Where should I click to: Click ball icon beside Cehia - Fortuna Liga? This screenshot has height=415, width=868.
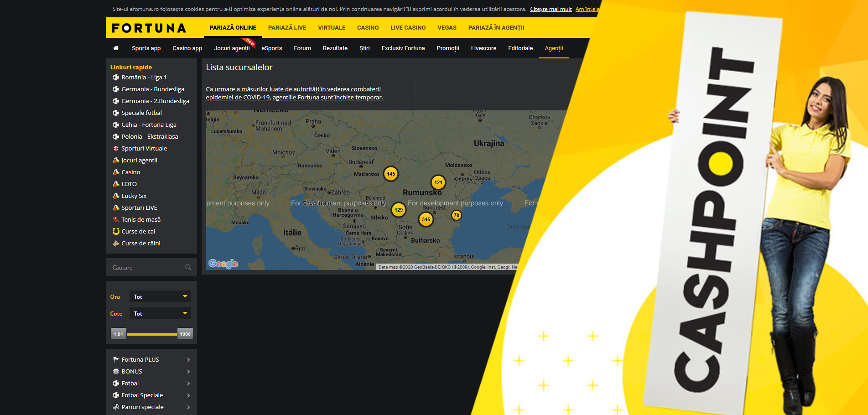116,125
